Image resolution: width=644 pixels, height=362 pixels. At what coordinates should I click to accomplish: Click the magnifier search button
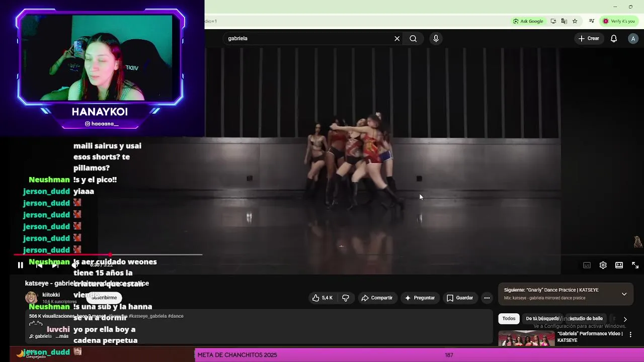pos(413,38)
